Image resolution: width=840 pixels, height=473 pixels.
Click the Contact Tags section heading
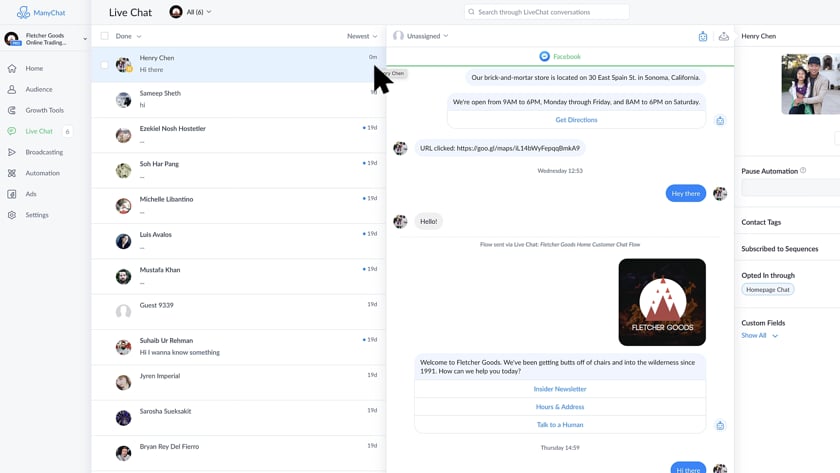pos(761,222)
